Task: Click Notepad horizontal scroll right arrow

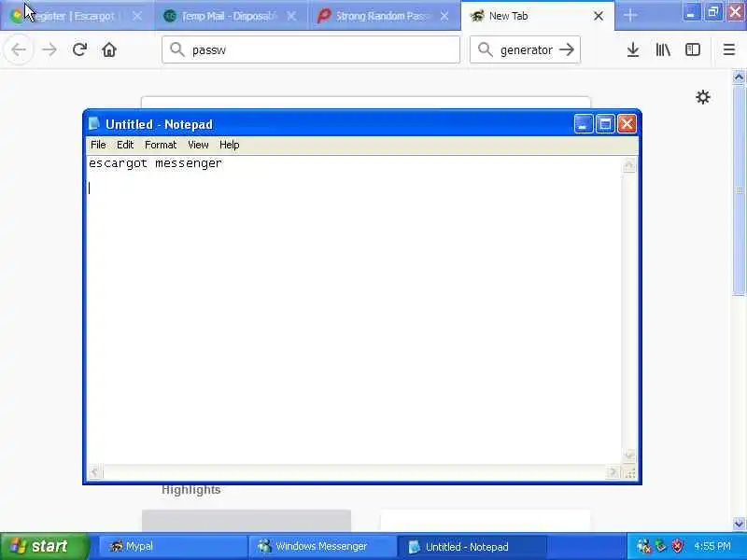Action: tap(613, 472)
